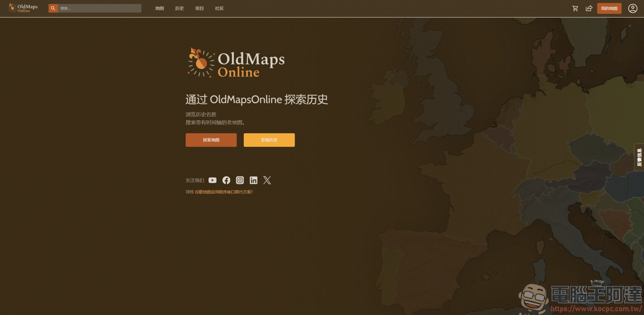Open the 历史 menu item
This screenshot has width=644, height=315.
tap(179, 9)
